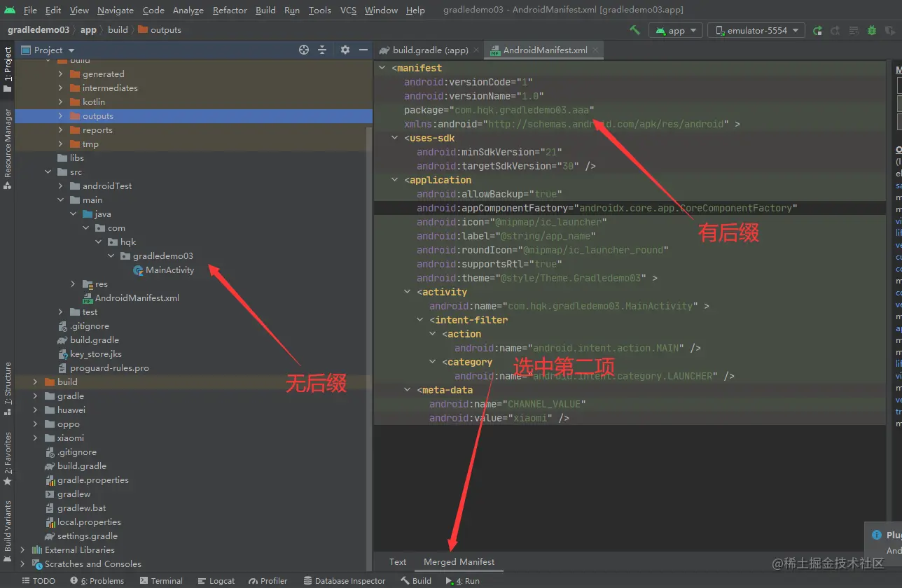The width and height of the screenshot is (902, 588).
Task: Expand the huawei folder
Action: (x=36, y=410)
